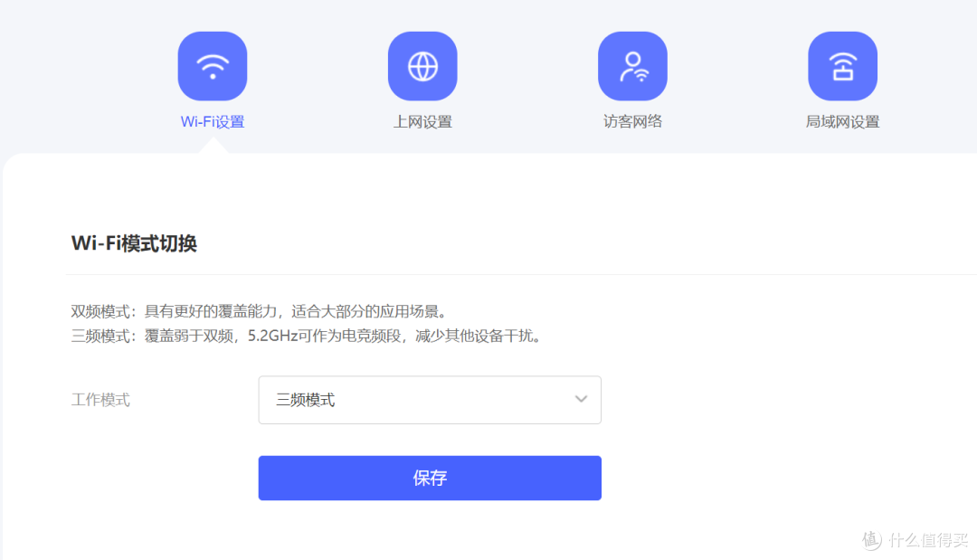This screenshot has width=977, height=560.
Task: Open the 工作模式 dropdown showing 三频模式
Action: coord(430,400)
